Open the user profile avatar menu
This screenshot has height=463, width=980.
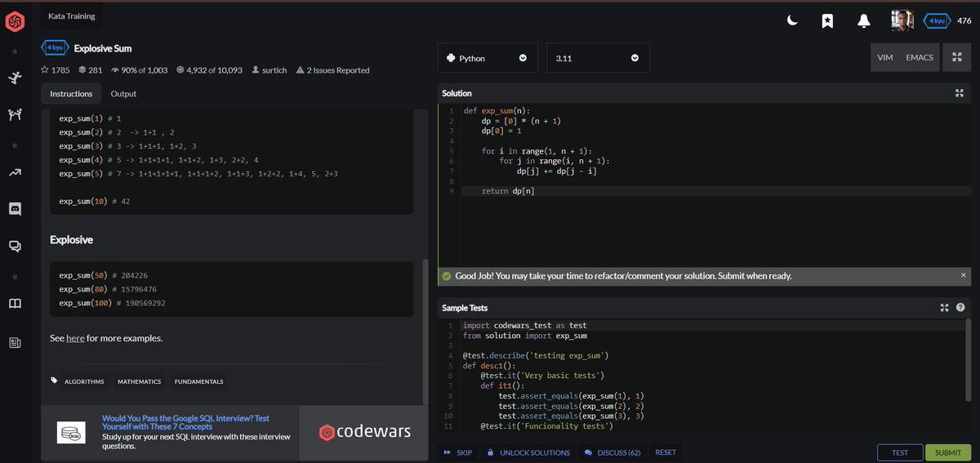click(902, 21)
